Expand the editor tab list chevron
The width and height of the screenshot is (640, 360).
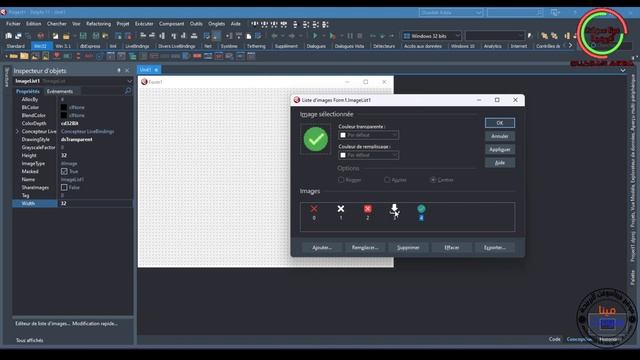click(623, 70)
